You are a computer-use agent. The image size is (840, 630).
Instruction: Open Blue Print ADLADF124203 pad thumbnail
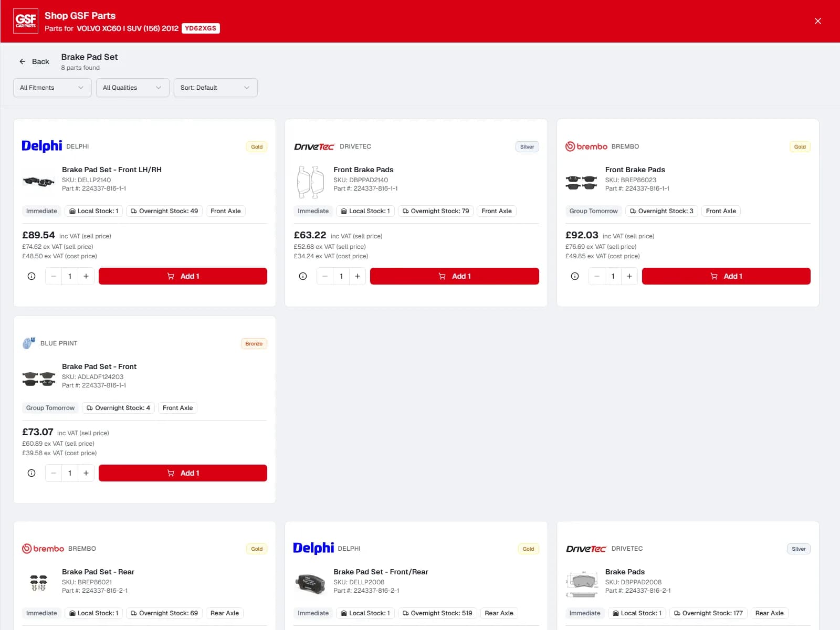coord(39,379)
